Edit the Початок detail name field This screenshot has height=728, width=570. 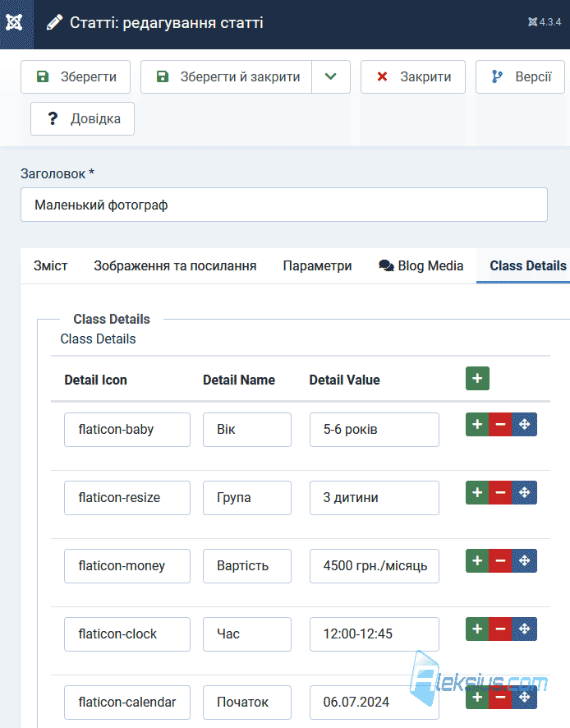247,703
